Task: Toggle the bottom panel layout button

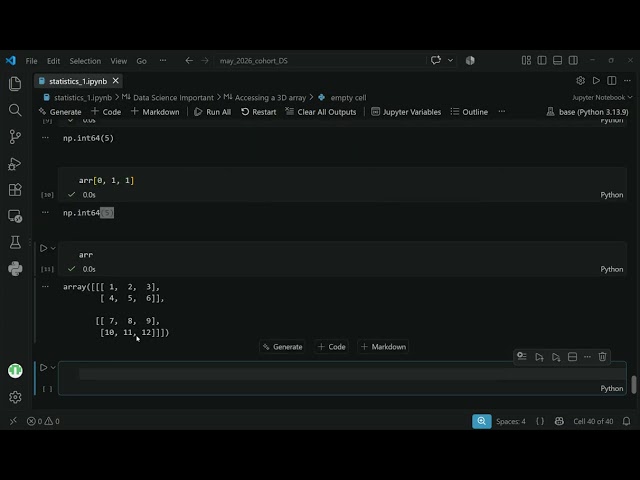Action: (x=557, y=60)
